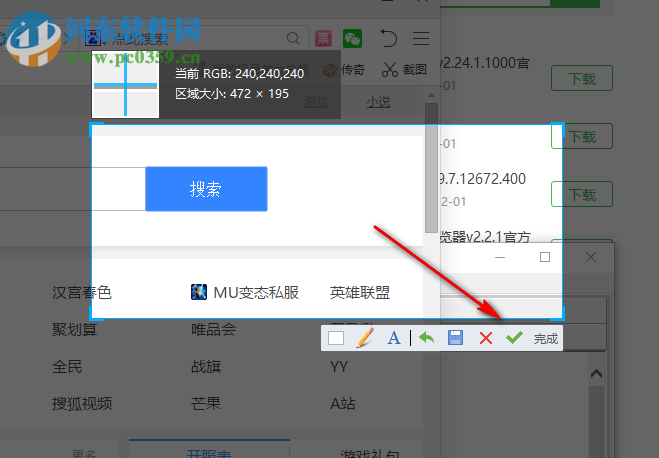Open the 传奇 bookmark
The image size is (659, 458).
pos(344,70)
